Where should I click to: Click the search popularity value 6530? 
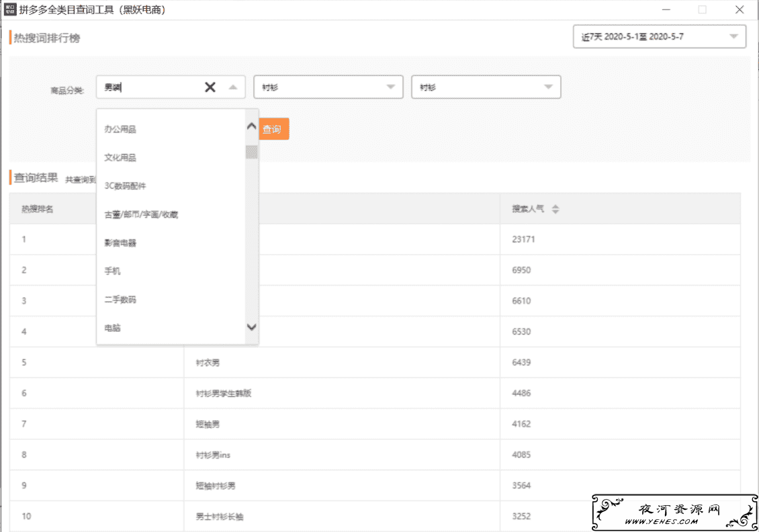click(521, 332)
